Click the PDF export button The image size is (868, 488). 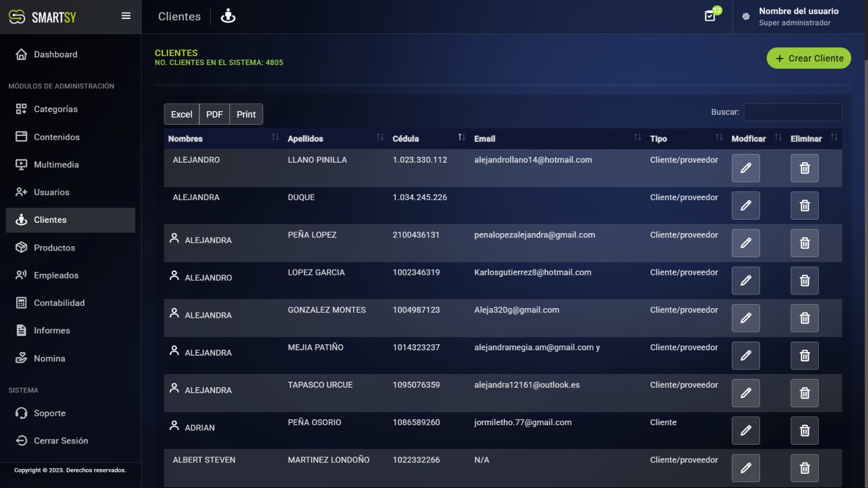pyautogui.click(x=214, y=114)
